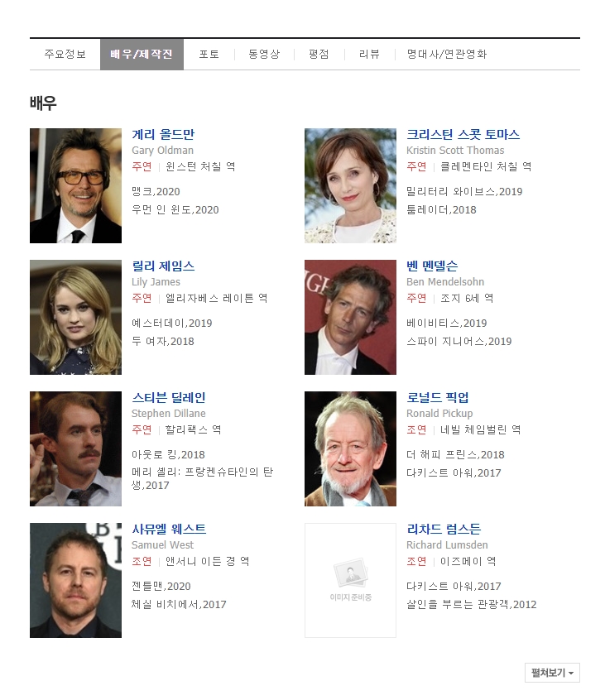
Task: Open the 스티븐 딜레인 actor link
Action: (168, 397)
